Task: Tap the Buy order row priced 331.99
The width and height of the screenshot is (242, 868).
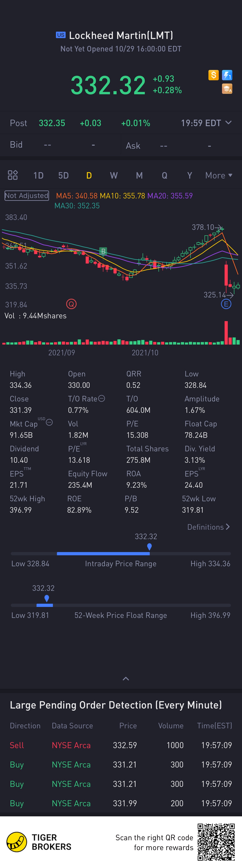Action: [121, 803]
